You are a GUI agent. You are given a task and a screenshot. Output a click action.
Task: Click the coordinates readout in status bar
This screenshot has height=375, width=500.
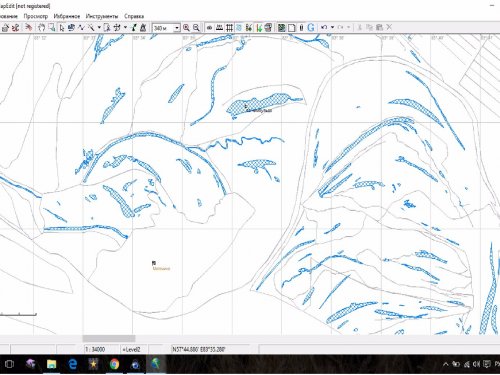(198, 349)
